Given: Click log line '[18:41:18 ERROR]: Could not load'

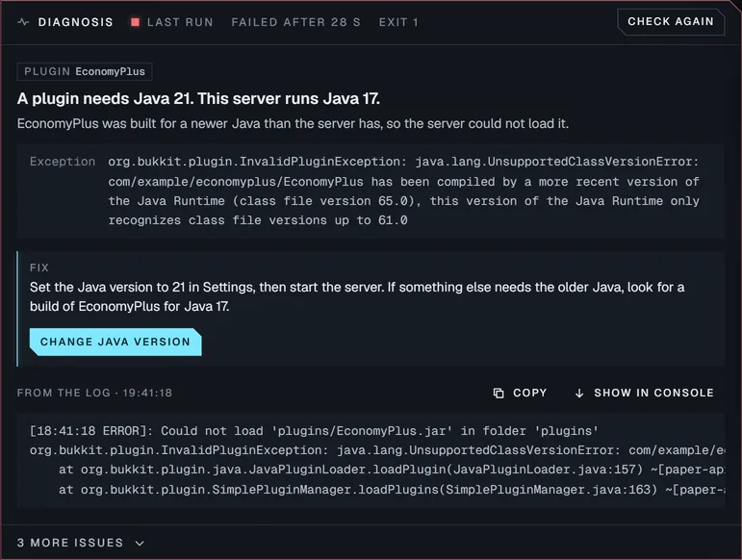Looking at the screenshot, I should (x=314, y=431).
